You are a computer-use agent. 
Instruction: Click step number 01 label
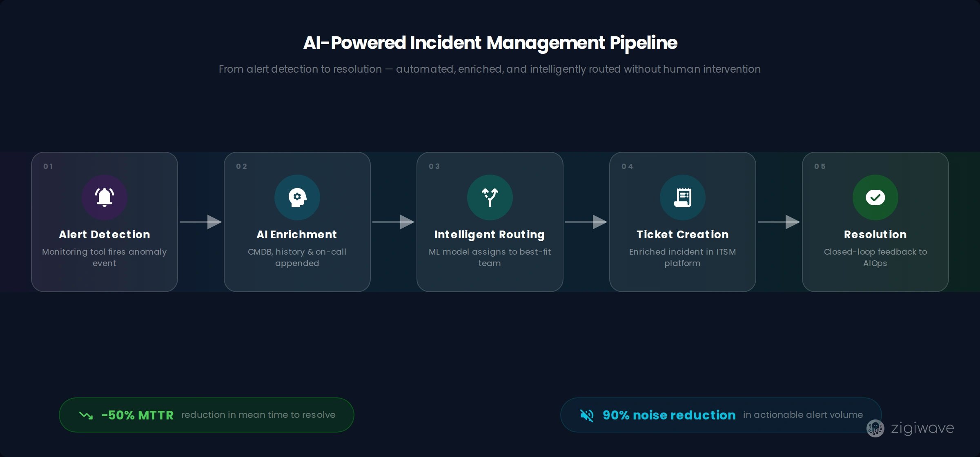click(x=48, y=166)
